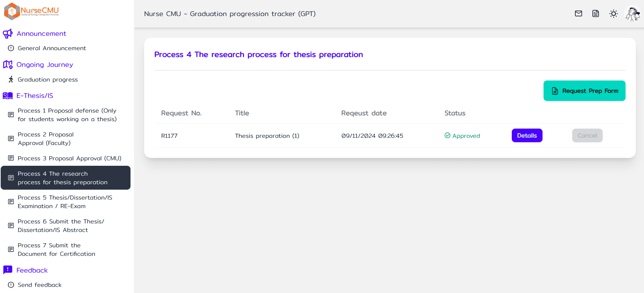644x293 pixels.
Task: Click the Request Prep Form button
Action: pos(584,91)
